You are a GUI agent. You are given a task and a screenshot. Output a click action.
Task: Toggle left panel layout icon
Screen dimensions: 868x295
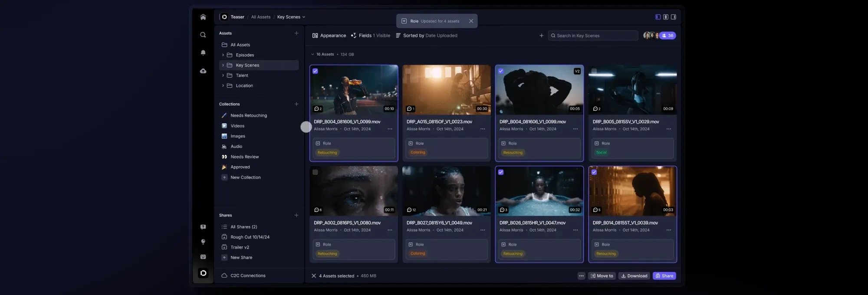(658, 17)
